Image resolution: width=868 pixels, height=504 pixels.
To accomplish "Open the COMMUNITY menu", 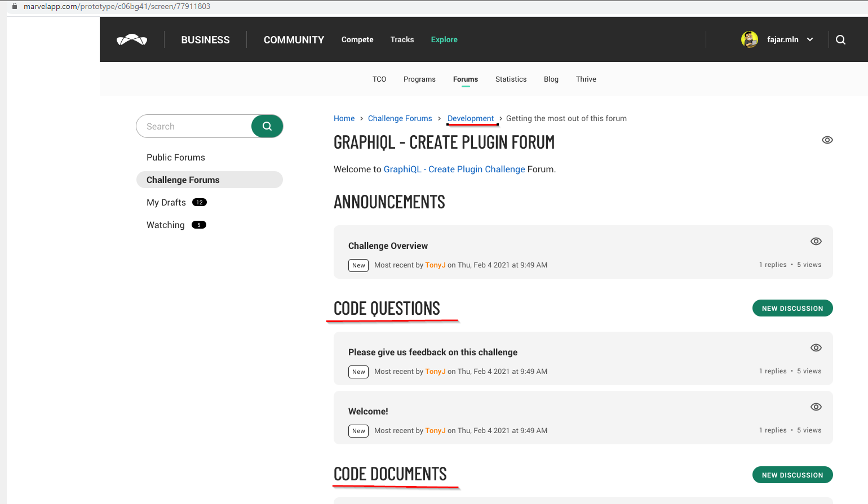I will coord(294,40).
